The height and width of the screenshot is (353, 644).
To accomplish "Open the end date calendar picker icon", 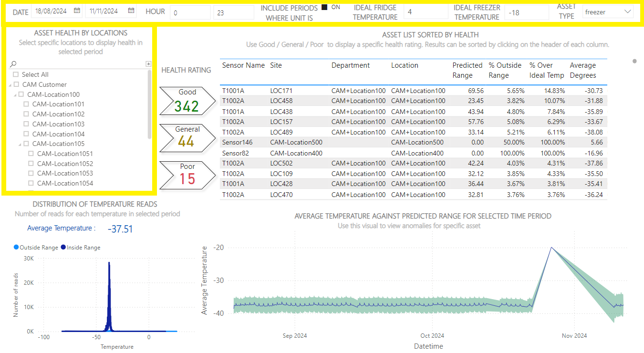I will pyautogui.click(x=131, y=10).
